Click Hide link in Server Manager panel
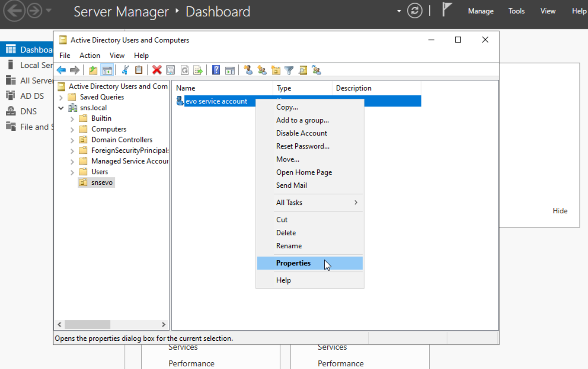The image size is (588, 369). (x=560, y=210)
